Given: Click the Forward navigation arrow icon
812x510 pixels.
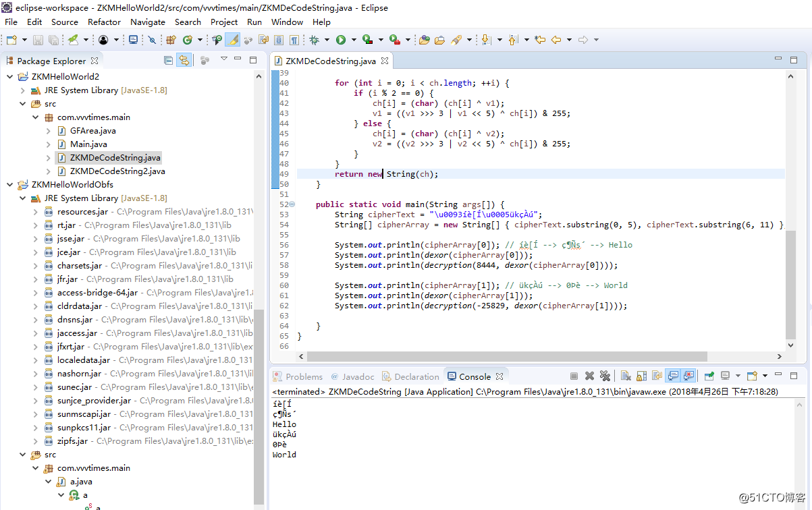Looking at the screenshot, I should [x=583, y=40].
